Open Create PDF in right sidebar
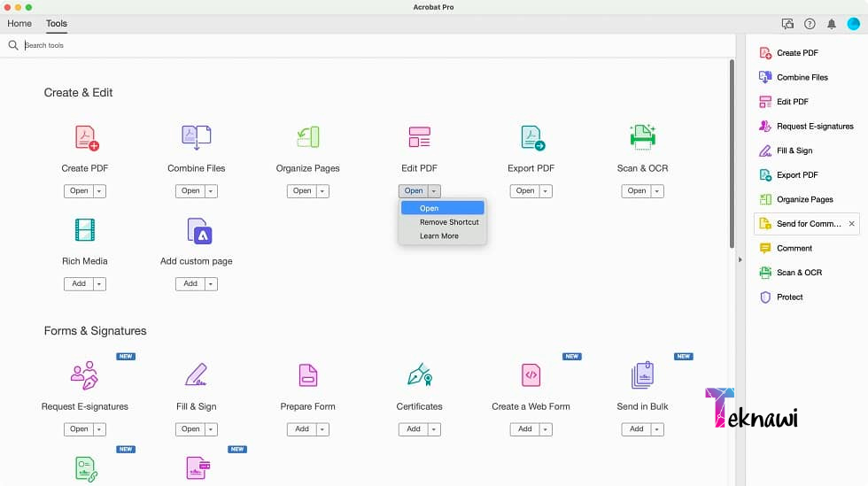868x486 pixels. point(789,53)
